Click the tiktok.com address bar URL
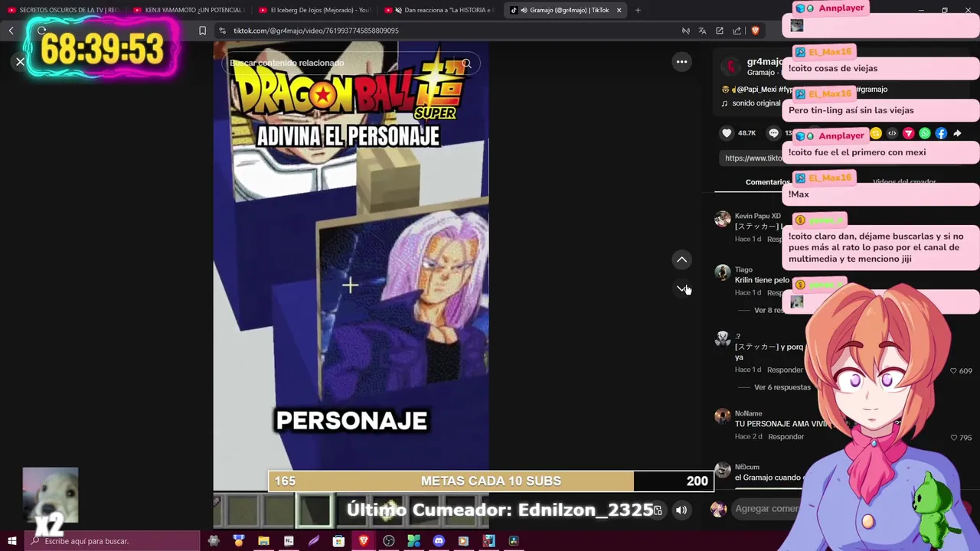980x551 pixels. (316, 31)
